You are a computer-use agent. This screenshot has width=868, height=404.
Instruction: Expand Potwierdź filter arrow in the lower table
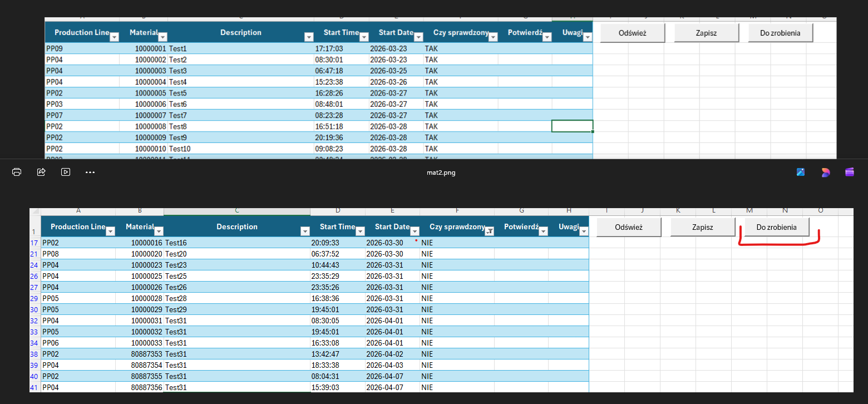point(543,231)
